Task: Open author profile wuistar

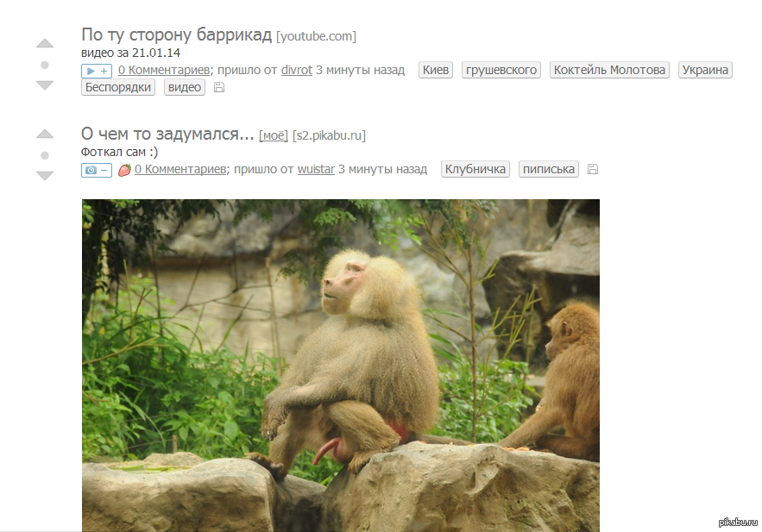Action: [x=316, y=169]
